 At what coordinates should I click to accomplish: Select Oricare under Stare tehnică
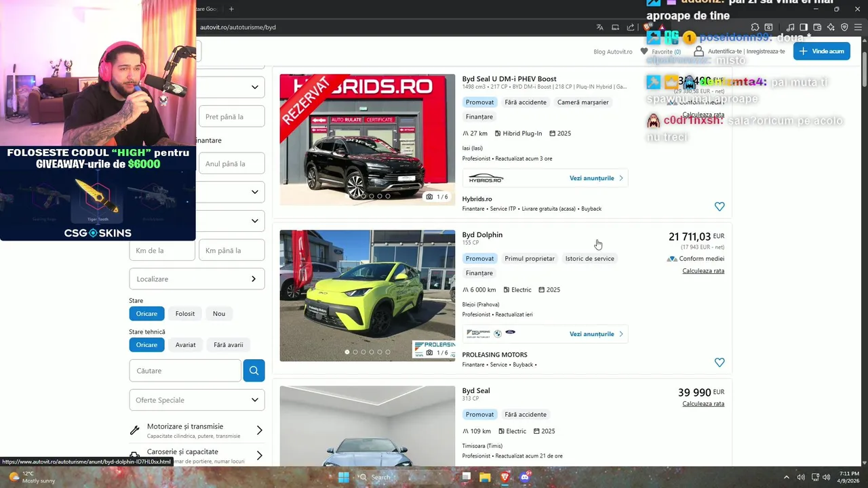coord(146,345)
